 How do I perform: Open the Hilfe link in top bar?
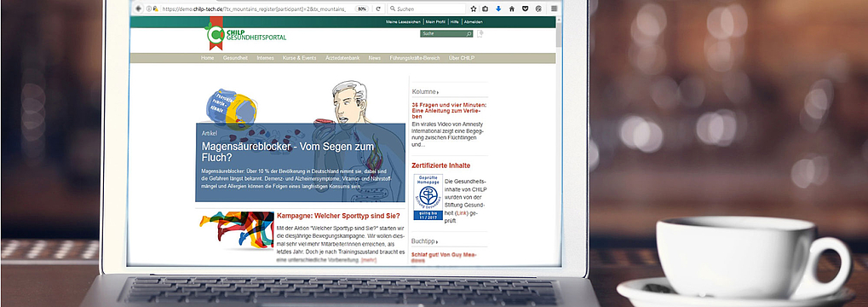(455, 21)
